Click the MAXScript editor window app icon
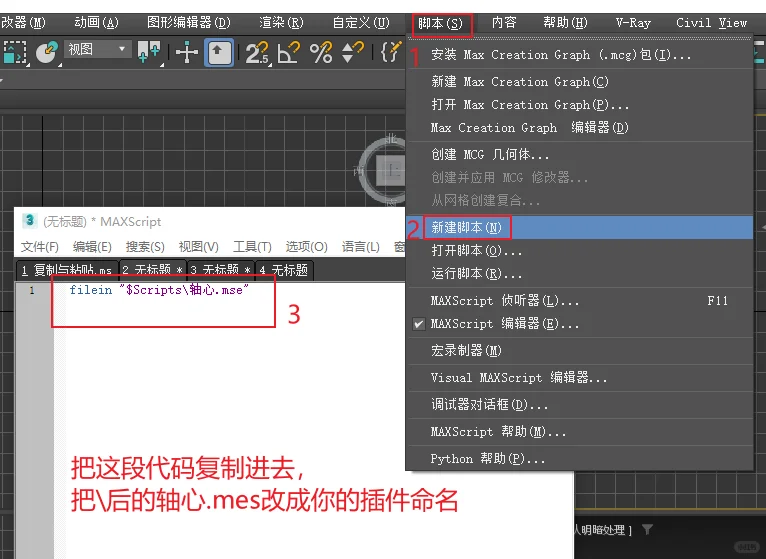 (x=29, y=221)
